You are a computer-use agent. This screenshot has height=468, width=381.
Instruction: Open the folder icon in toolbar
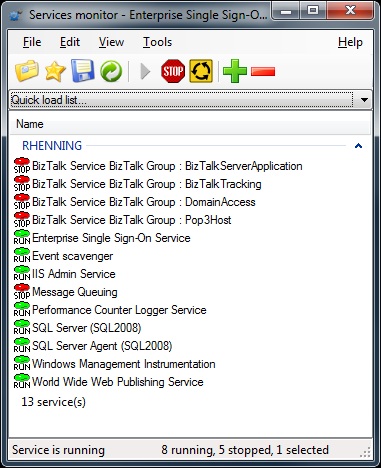(27, 71)
